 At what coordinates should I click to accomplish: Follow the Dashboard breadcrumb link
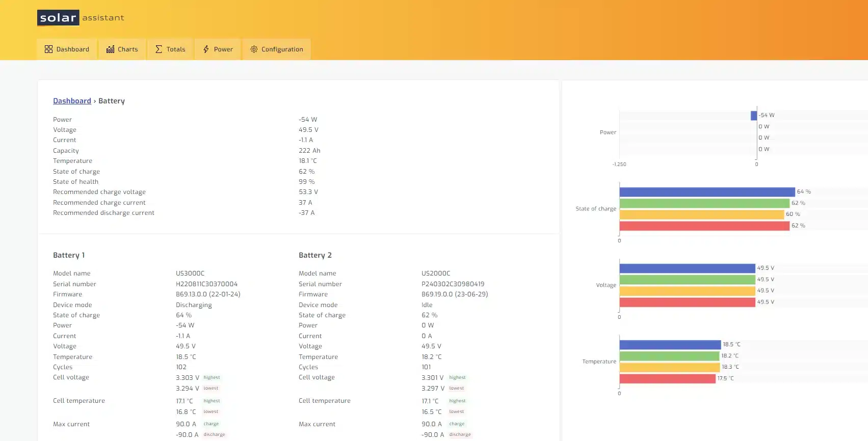pos(72,101)
